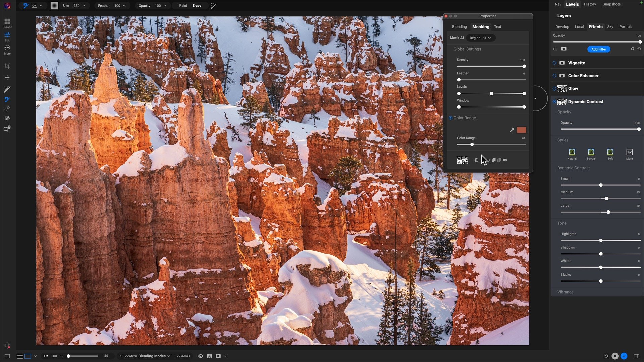Viewport: 644px width, 362px height.
Task: Switch brush mode to Paint
Action: pos(182,6)
